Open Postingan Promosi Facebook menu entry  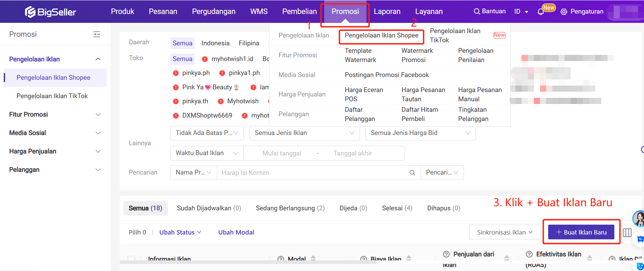coord(387,75)
